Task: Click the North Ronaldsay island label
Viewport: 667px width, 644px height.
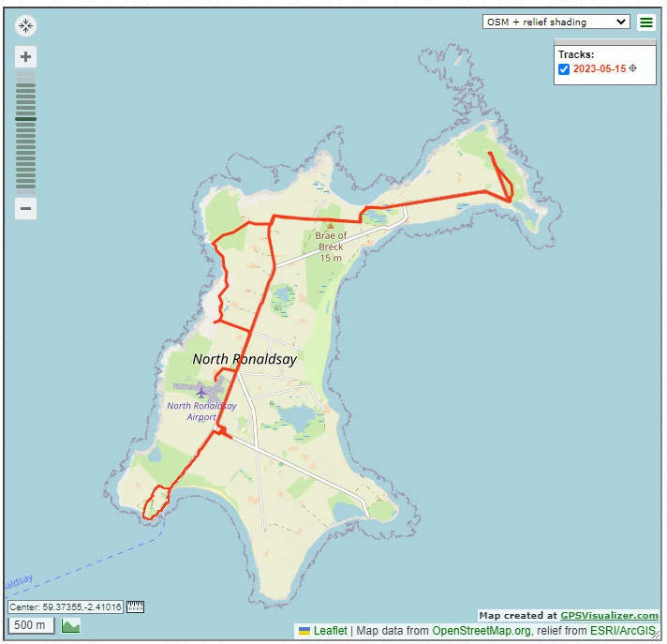Action: (x=245, y=359)
